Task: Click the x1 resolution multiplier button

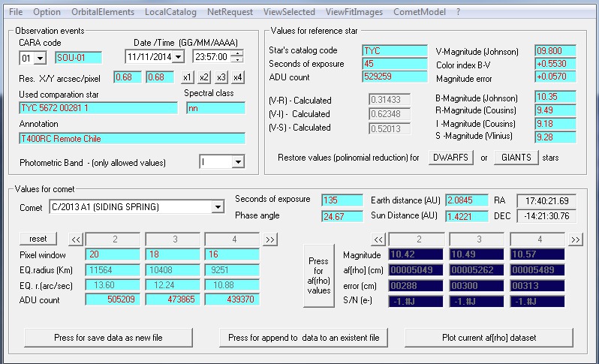Action: tap(187, 77)
